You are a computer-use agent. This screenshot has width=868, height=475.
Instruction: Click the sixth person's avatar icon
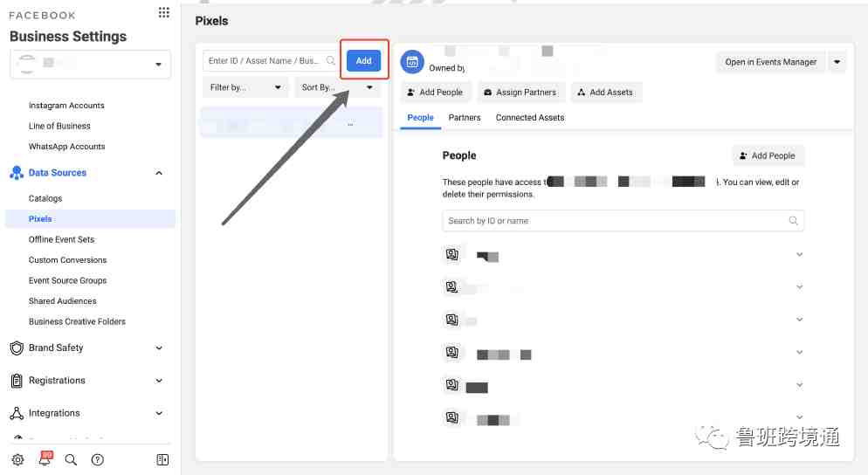point(452,416)
